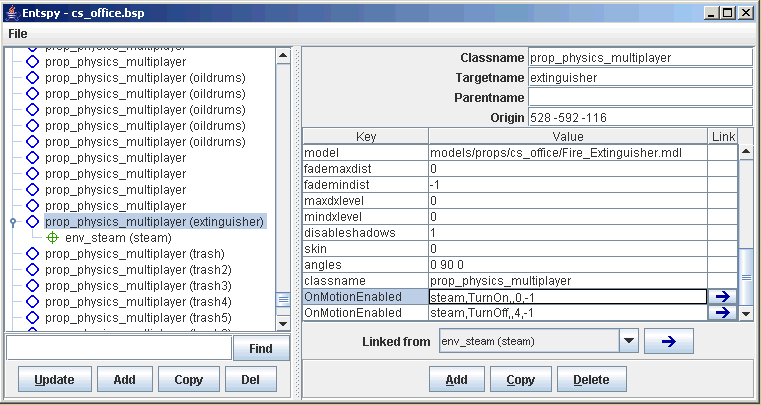Click the search text field
The width and height of the screenshot is (761, 405).
[x=119, y=348]
